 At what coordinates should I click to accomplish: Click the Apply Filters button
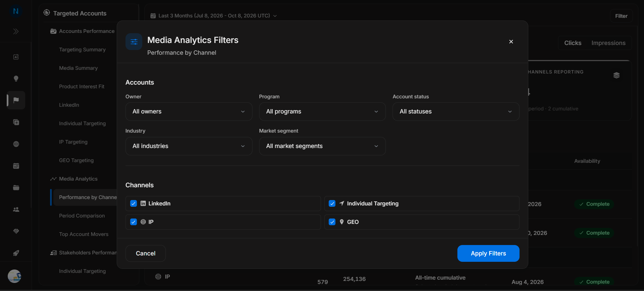click(x=488, y=253)
